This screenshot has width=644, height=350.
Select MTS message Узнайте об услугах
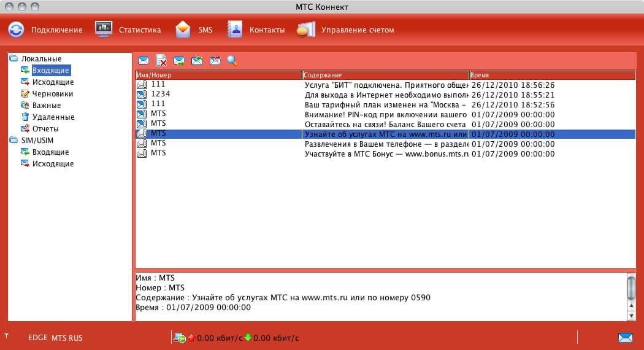[386, 134]
